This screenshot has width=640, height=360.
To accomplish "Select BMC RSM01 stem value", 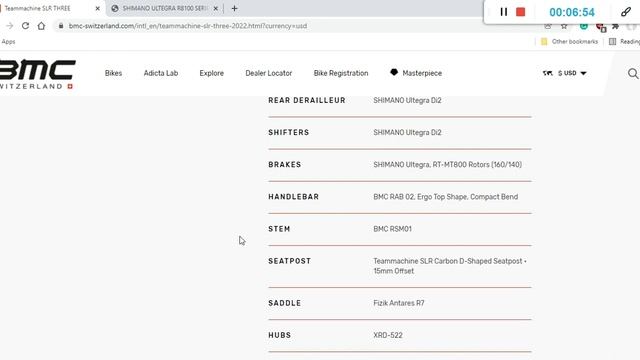I will click(x=392, y=229).
